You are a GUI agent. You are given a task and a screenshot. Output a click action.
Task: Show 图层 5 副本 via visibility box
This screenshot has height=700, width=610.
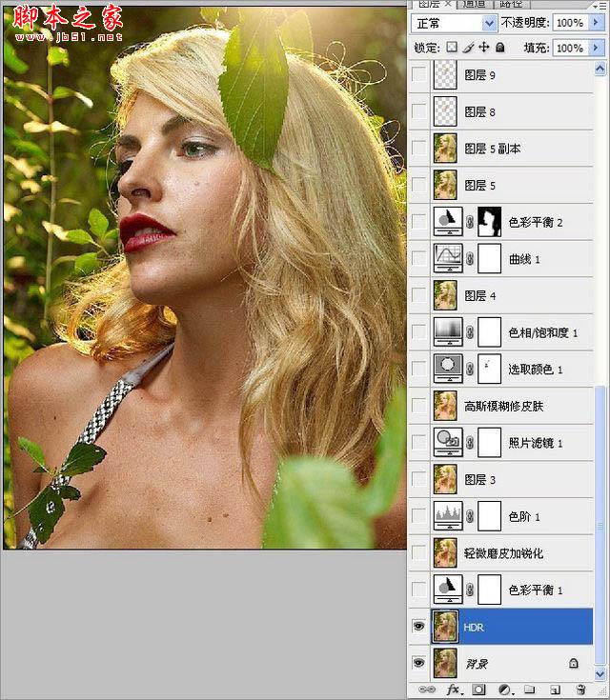[x=418, y=148]
